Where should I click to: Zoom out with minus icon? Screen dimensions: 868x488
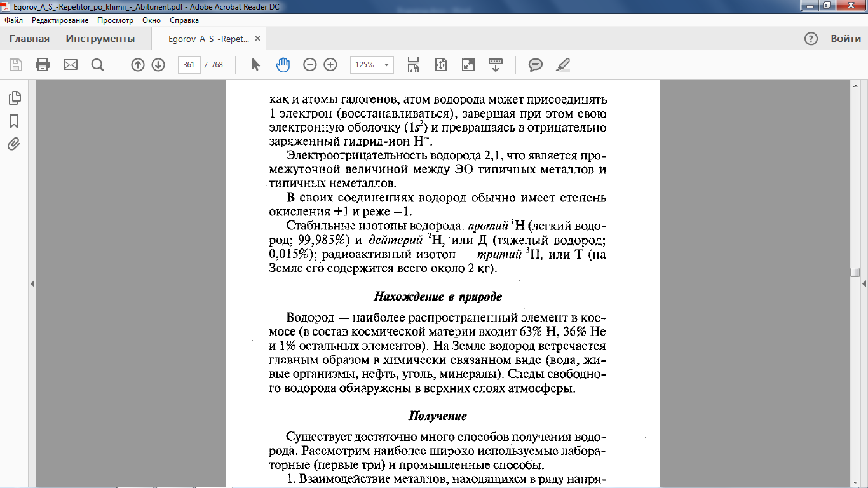[x=310, y=64]
